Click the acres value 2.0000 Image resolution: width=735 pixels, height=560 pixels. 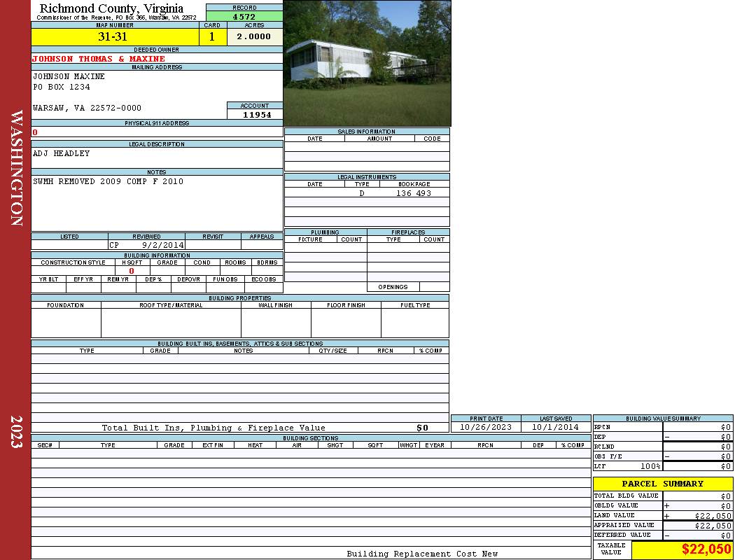coord(254,36)
